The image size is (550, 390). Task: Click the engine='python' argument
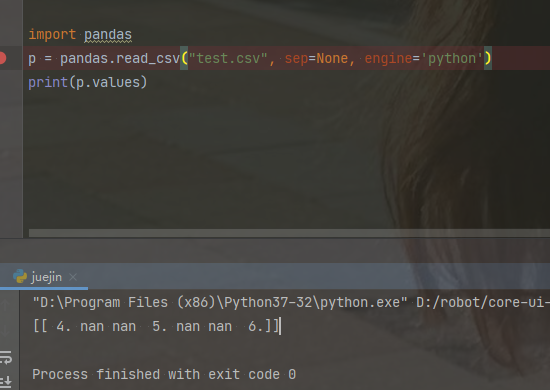click(424, 58)
